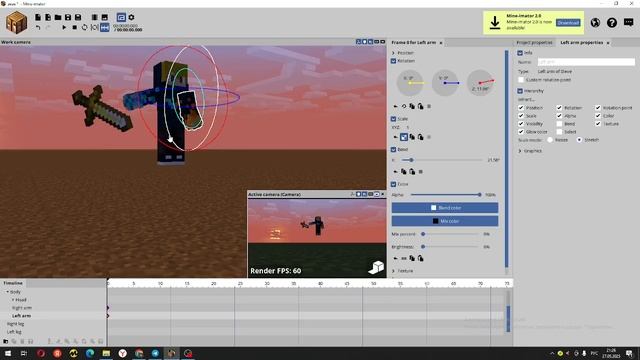Expand the Position section
Screen dimensions: 640x360
[393, 53]
